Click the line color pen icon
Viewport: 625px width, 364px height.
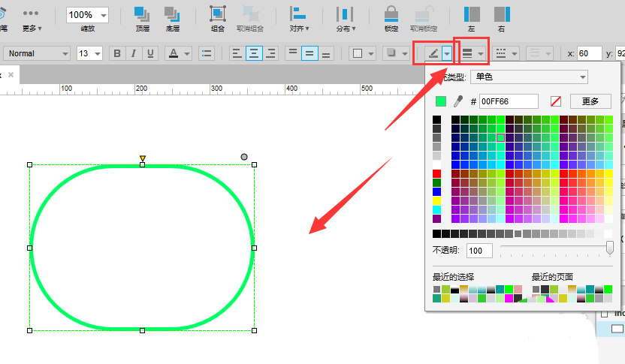tap(433, 53)
